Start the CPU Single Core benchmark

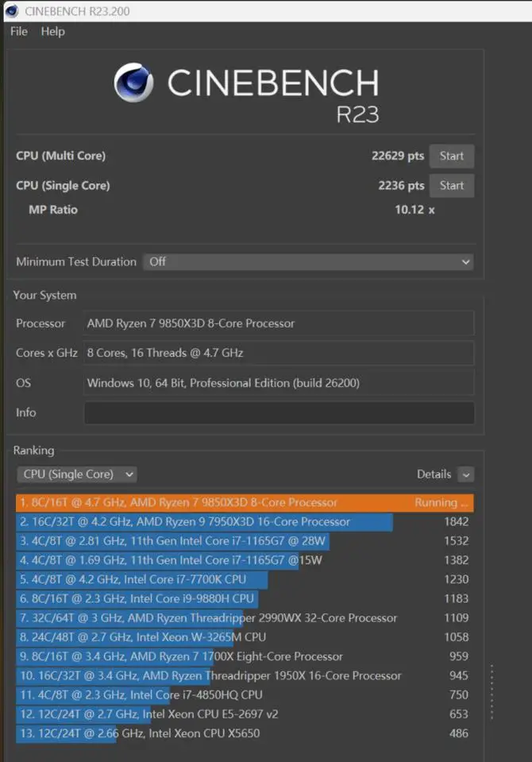[x=451, y=185]
